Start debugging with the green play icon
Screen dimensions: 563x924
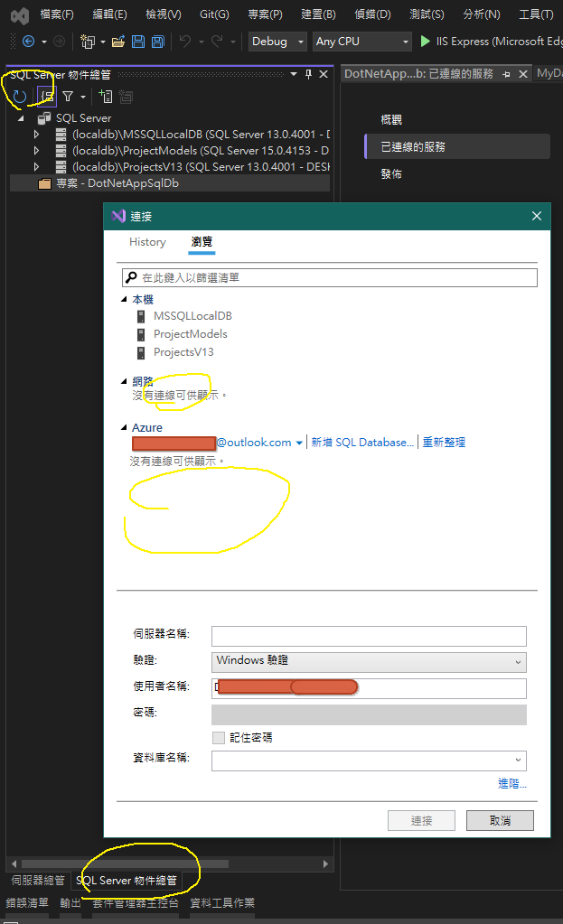(425, 42)
